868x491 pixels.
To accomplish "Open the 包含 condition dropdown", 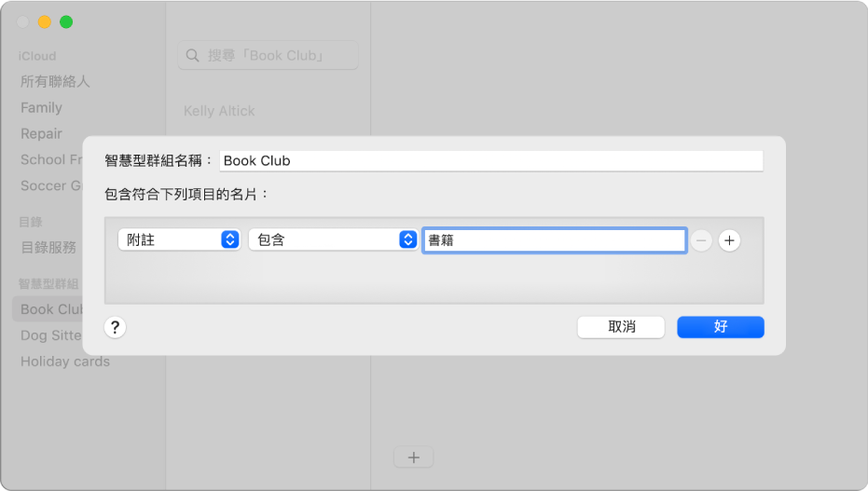I will tap(333, 239).
